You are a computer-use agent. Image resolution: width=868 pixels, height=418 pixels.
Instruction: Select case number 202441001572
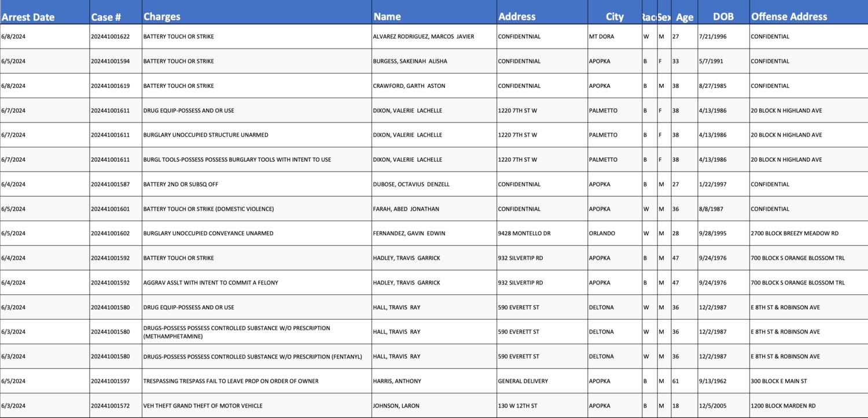(x=110, y=406)
